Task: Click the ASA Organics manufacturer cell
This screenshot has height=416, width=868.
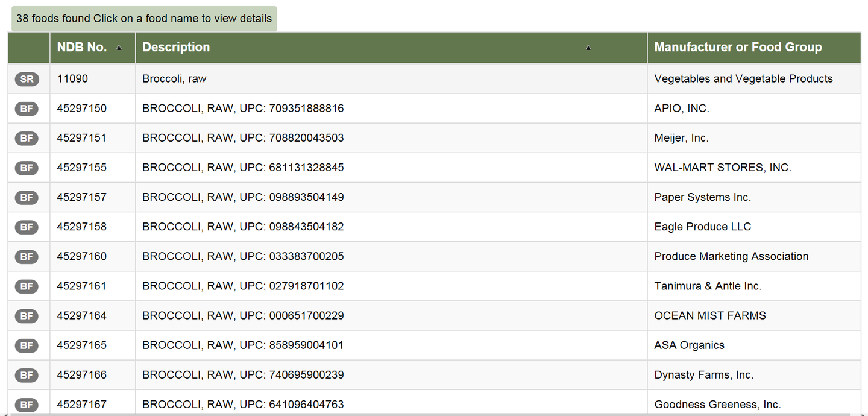Action: [x=689, y=345]
